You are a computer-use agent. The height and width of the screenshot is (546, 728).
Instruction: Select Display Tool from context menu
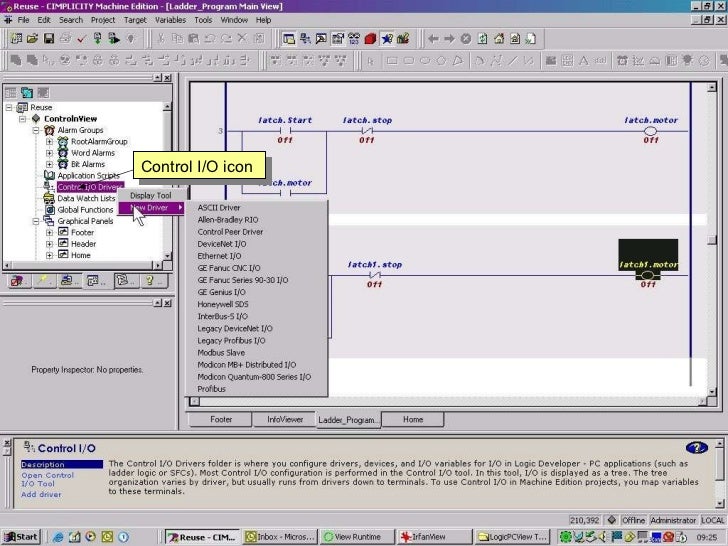pyautogui.click(x=150, y=196)
